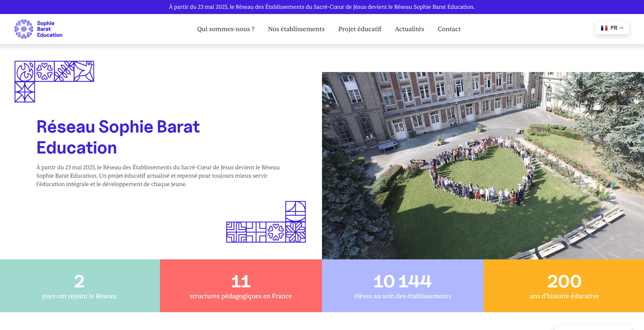Click the top announcement banner text

(322, 7)
